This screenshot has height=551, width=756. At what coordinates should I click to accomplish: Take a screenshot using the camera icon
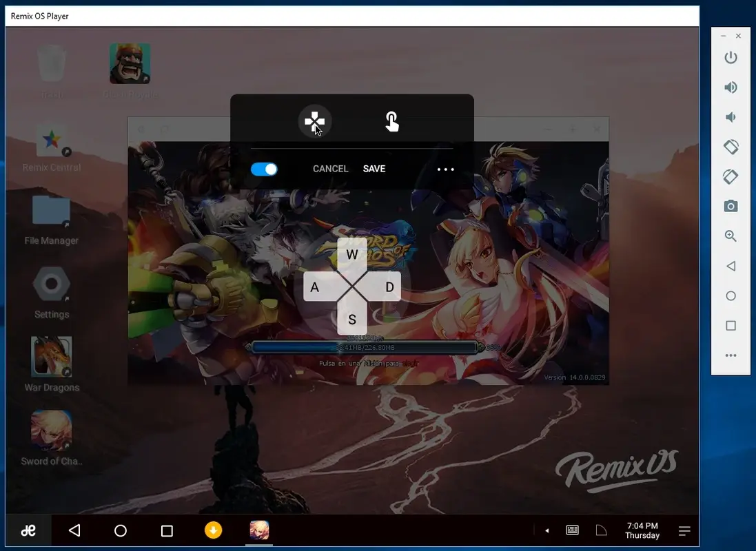pos(731,206)
